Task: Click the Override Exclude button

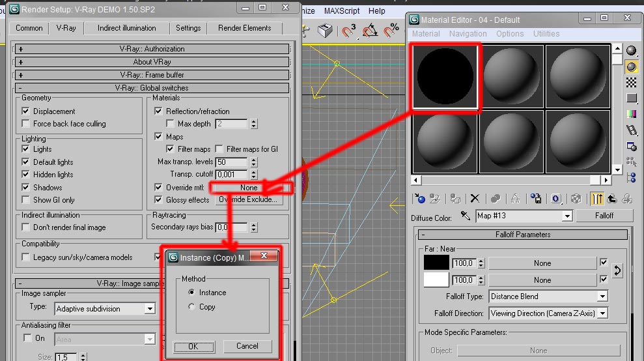Action: click(x=249, y=200)
